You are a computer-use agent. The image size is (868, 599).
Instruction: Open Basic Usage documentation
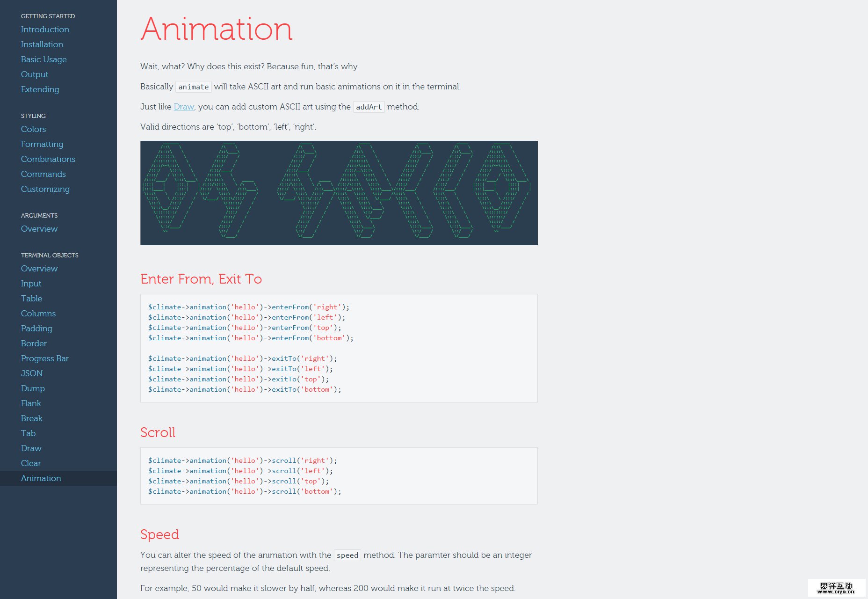tap(44, 59)
